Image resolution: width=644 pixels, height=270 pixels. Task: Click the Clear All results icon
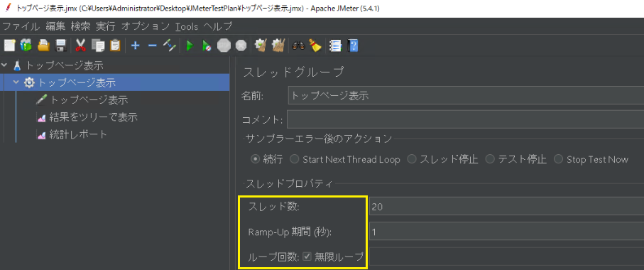coord(278,45)
